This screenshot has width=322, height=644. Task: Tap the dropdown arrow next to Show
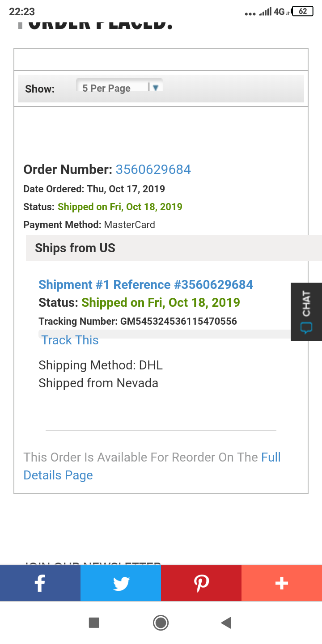155,88
